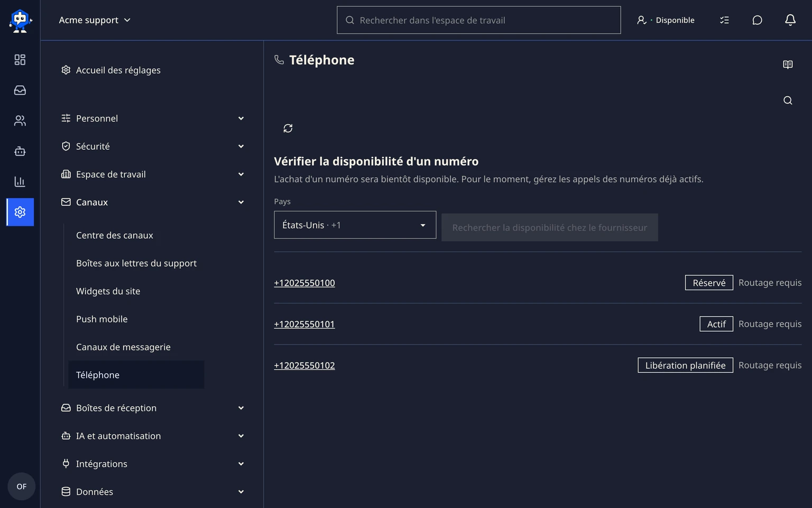812x508 pixels.
Task: Open the documentation book icon
Action: [x=788, y=65]
